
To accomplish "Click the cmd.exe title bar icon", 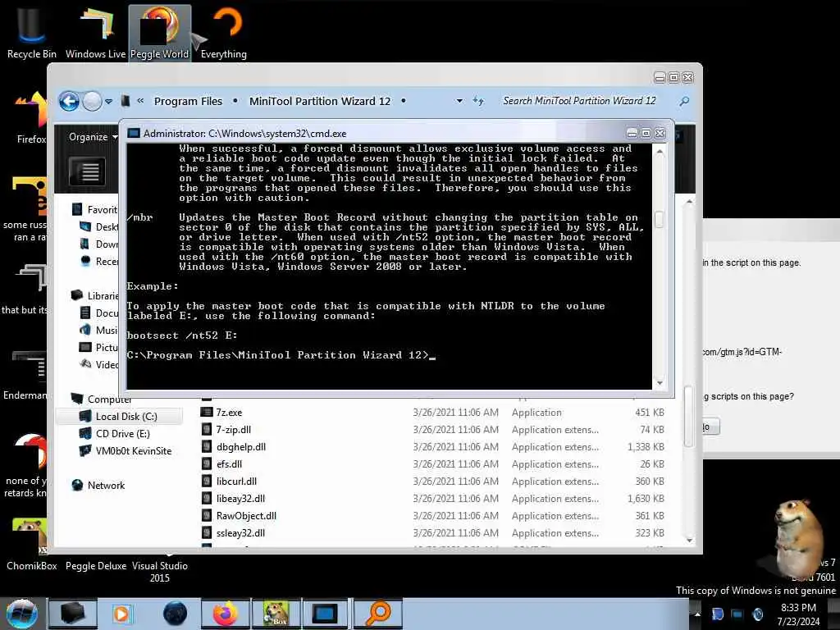I will (x=134, y=134).
